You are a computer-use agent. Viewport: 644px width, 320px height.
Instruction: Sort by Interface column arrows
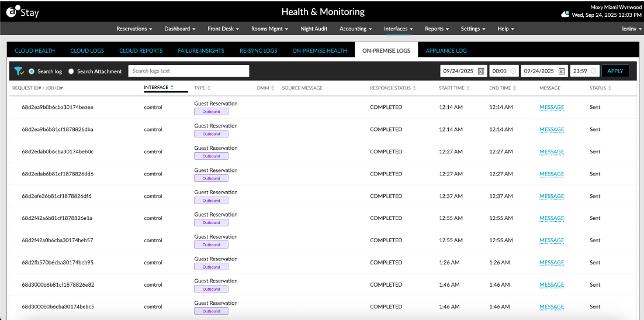pyautogui.click(x=172, y=87)
